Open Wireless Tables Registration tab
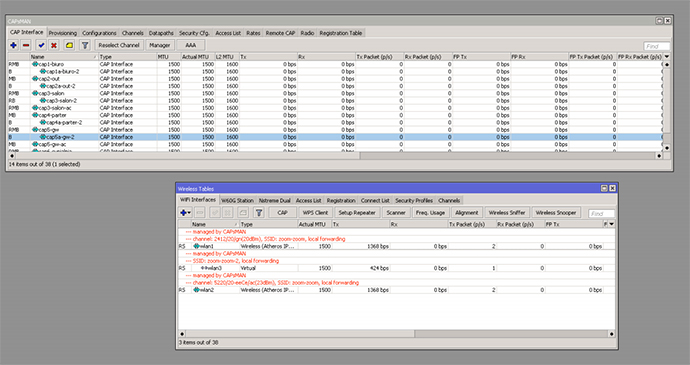The image size is (690, 365). pos(341,200)
